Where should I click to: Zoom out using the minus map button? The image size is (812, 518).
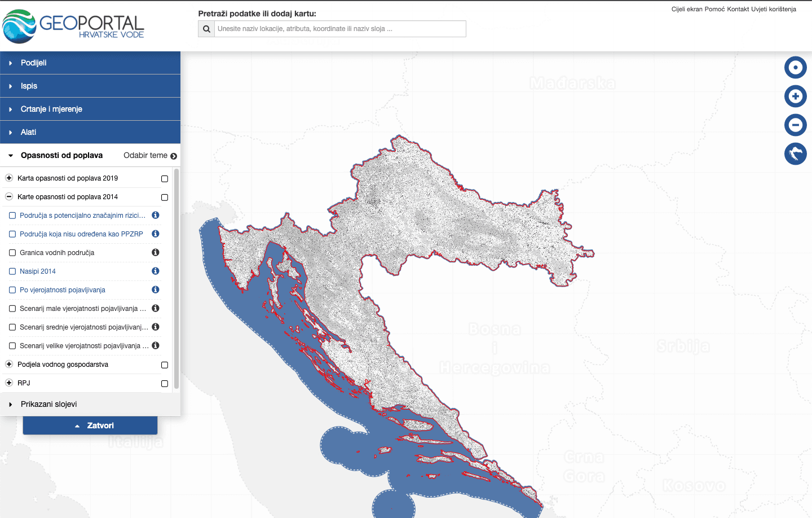(x=795, y=125)
